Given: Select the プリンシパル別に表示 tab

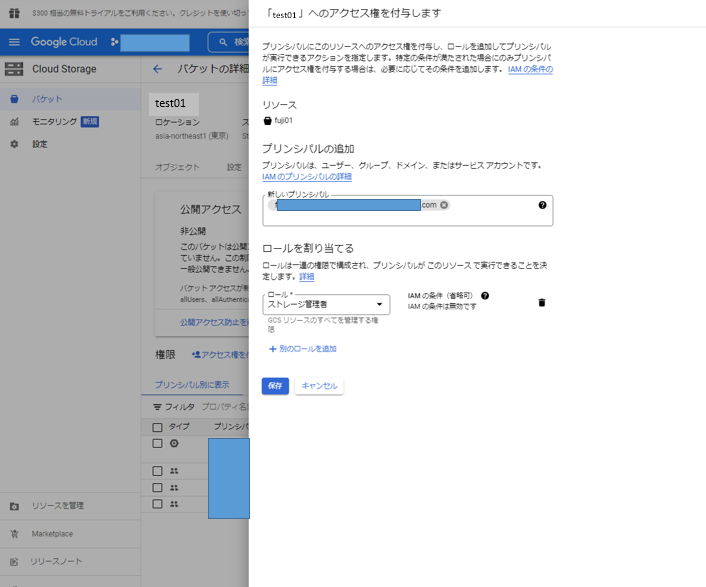Looking at the screenshot, I should tap(192, 385).
